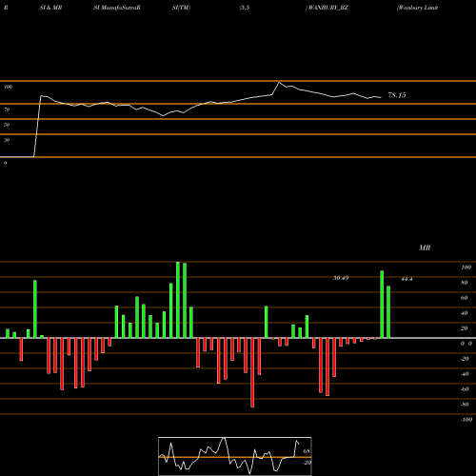This screenshot has width=476, height=476.
Task: Click the 'SI MunafaSutraR' header text
Action: tap(117, 8)
